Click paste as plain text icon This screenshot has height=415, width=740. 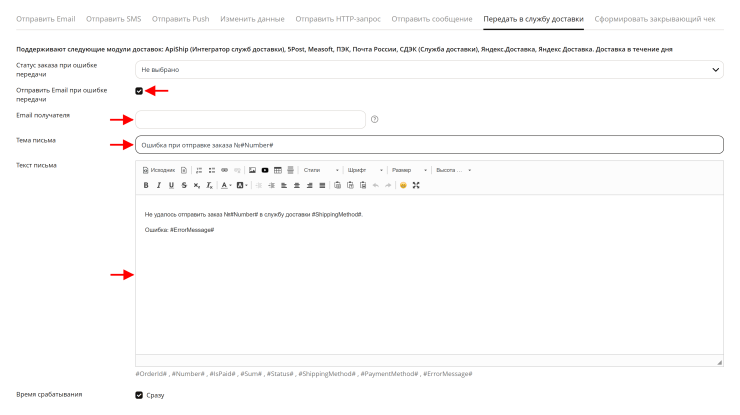tap(350, 185)
